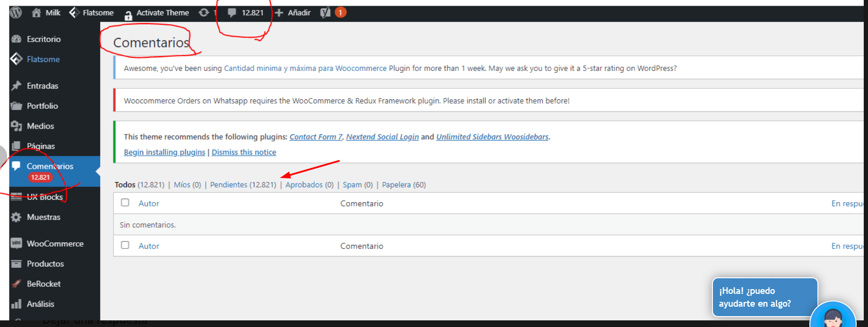
Task: Click the red 12.821 badge under Comentarios
Action: [41, 177]
